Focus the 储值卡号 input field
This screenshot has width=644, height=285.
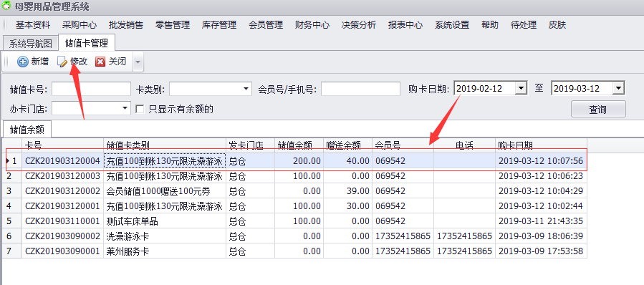click(91, 88)
